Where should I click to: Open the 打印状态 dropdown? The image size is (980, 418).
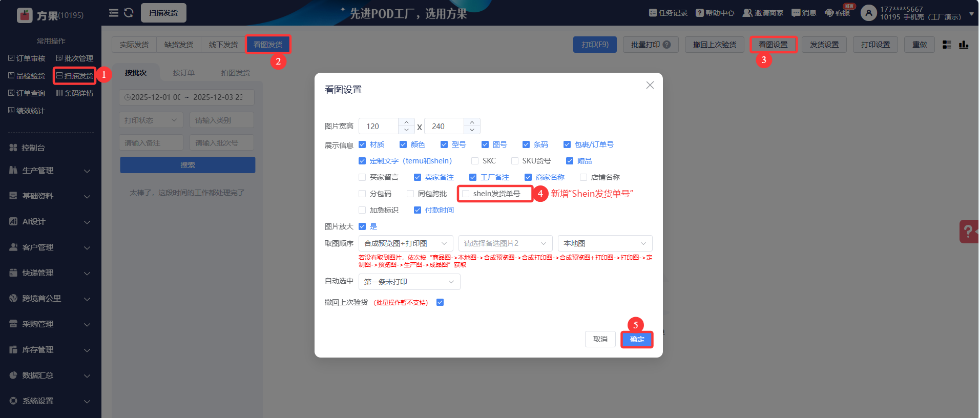click(151, 120)
